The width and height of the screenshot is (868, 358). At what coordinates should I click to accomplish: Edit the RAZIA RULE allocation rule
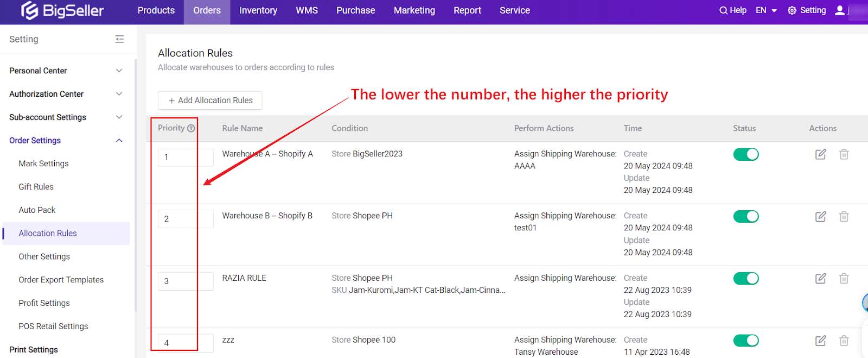[x=821, y=278]
